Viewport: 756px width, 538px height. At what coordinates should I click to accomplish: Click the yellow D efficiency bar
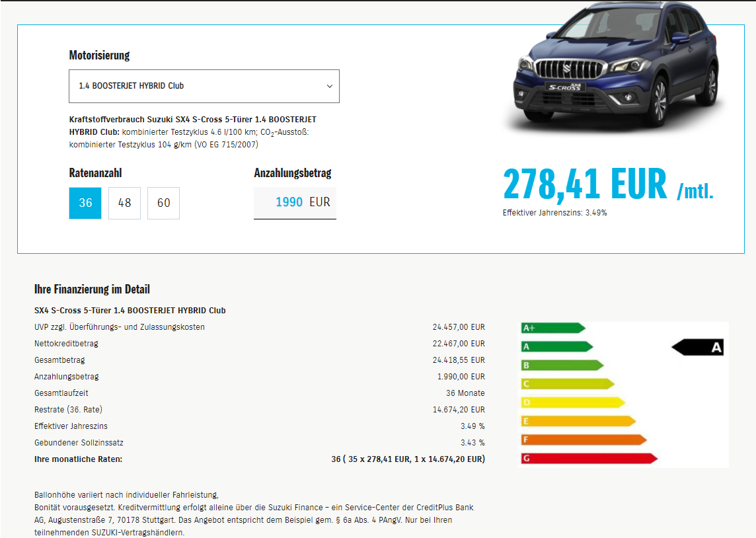tap(573, 403)
